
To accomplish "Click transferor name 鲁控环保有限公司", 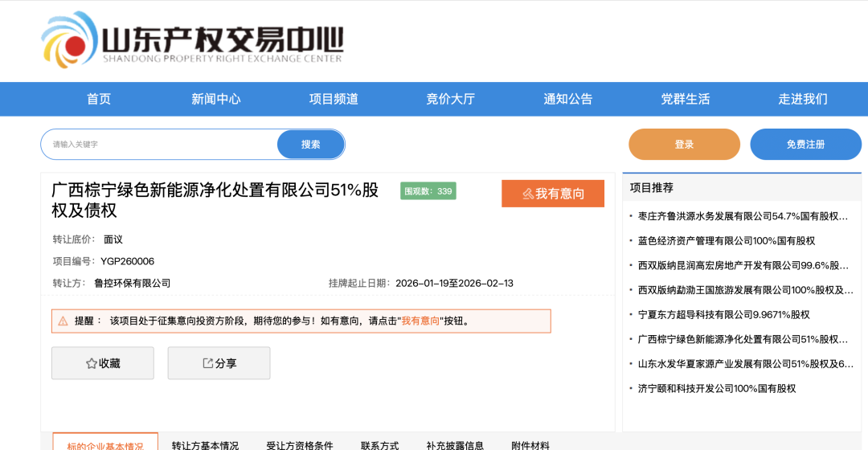I will coord(133,284).
